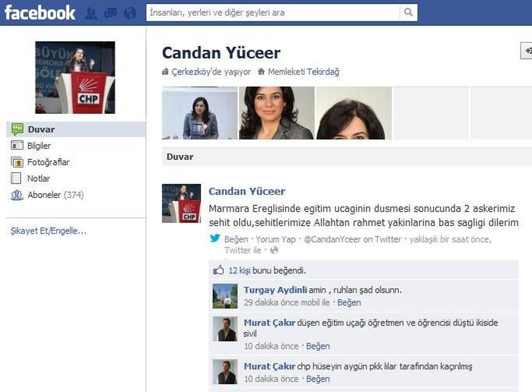Click Çerkezköy'de yaşıyor location link
The image size is (532, 392).
point(211,72)
